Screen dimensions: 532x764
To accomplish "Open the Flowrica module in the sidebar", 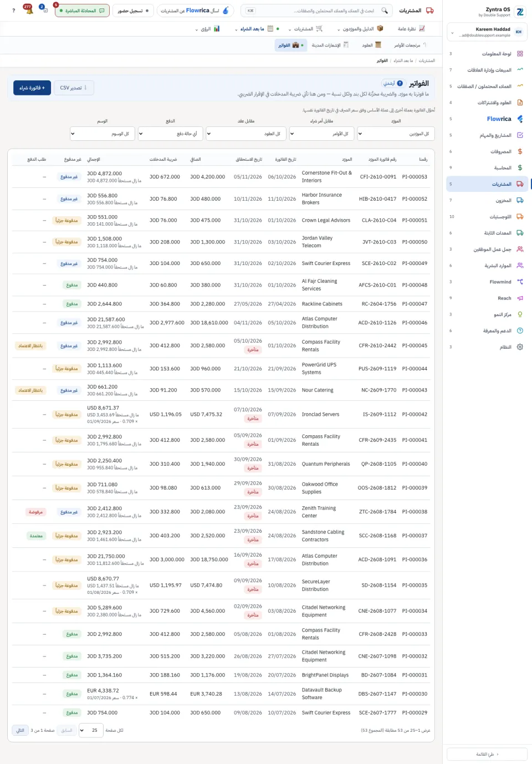I will (x=487, y=119).
